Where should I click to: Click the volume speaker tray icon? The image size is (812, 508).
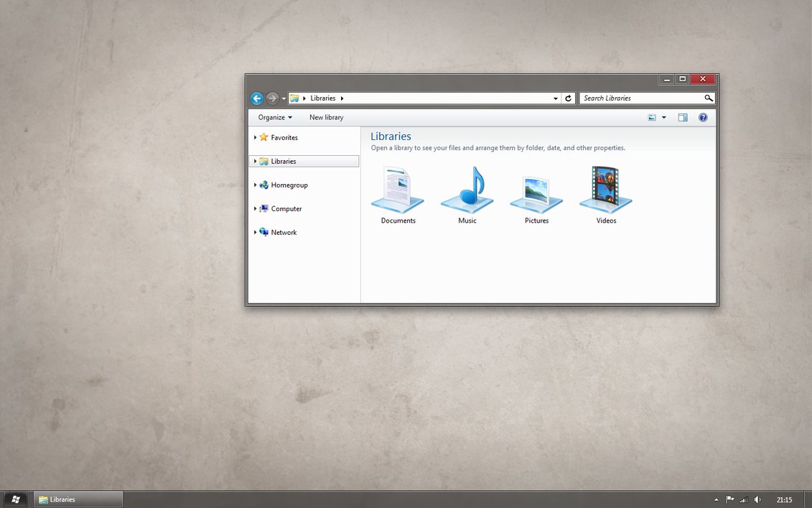(x=757, y=499)
